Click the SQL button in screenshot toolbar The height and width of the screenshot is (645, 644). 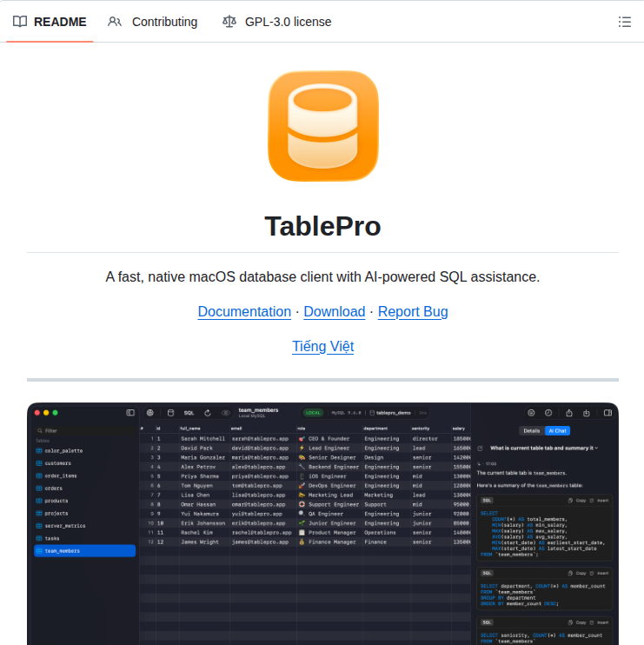[189, 413]
